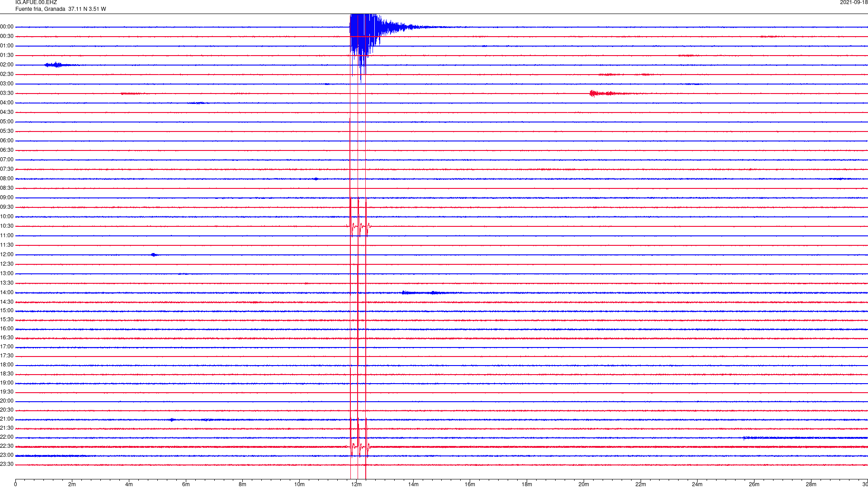Click the 16m tick on the time axis
Image resolution: width=868 pixels, height=488 pixels.
(x=470, y=484)
